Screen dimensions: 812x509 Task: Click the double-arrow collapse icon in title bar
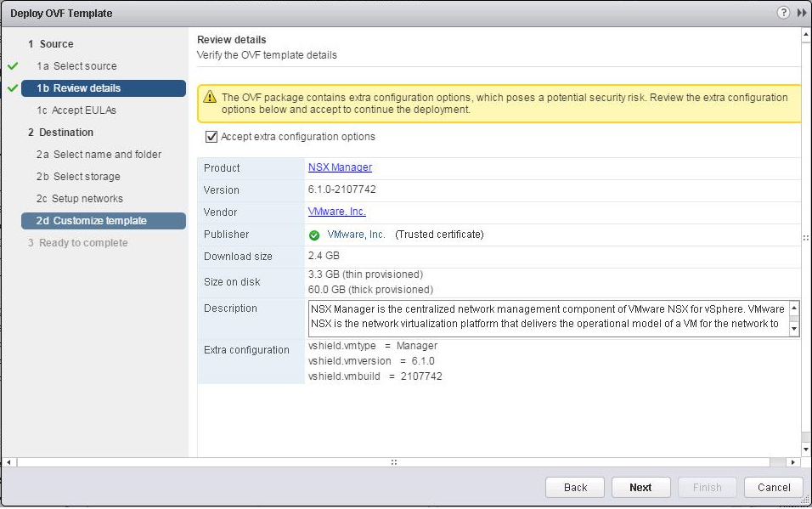pyautogui.click(x=802, y=13)
